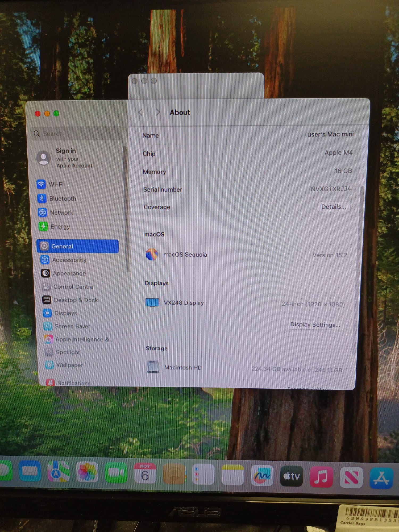Go back using the left chevron

pyautogui.click(x=141, y=112)
